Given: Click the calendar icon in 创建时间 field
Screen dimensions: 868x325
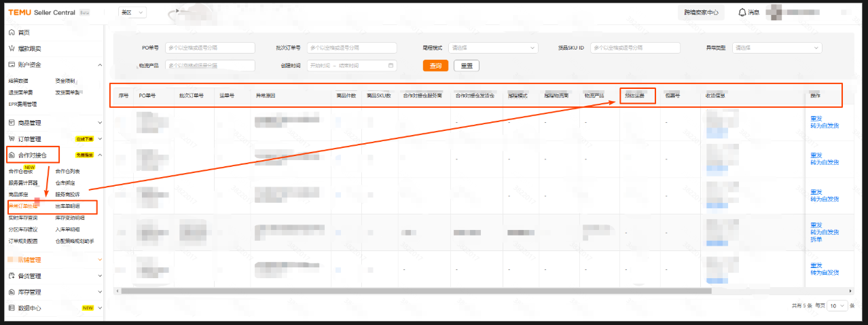Looking at the screenshot, I should 391,66.
